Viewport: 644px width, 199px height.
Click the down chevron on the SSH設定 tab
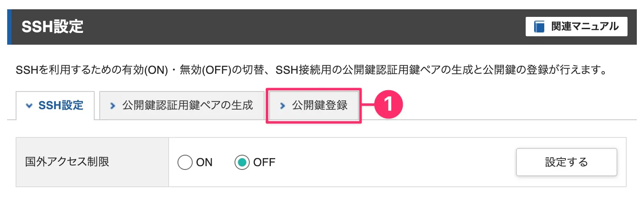29,105
